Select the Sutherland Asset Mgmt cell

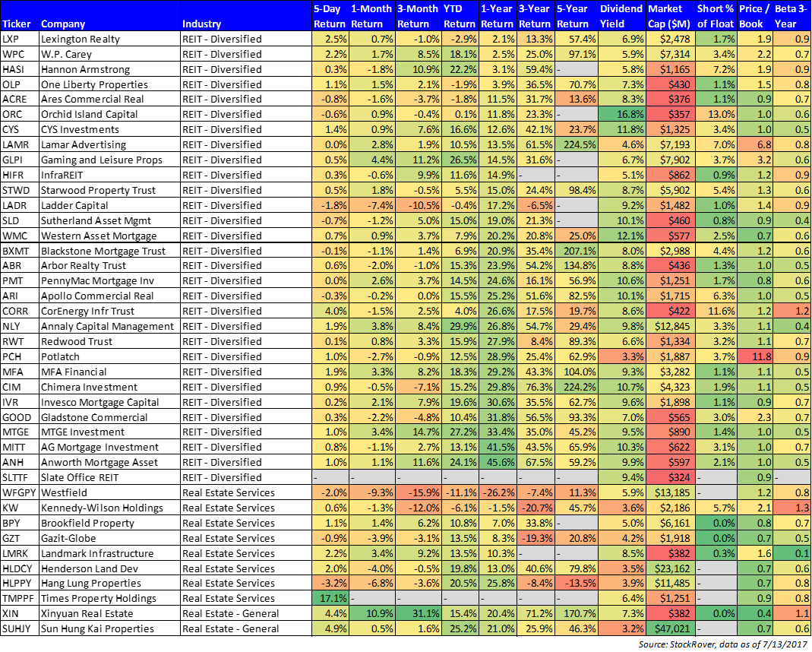click(x=109, y=220)
